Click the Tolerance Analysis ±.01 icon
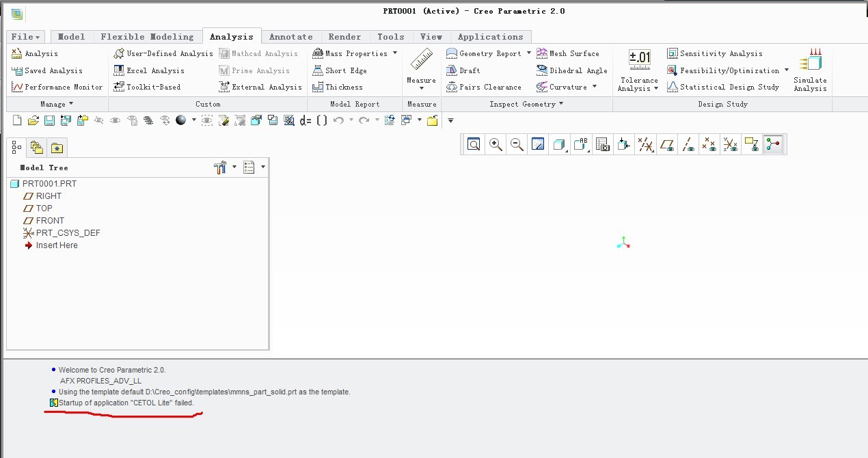This screenshot has height=458, width=868. click(640, 60)
